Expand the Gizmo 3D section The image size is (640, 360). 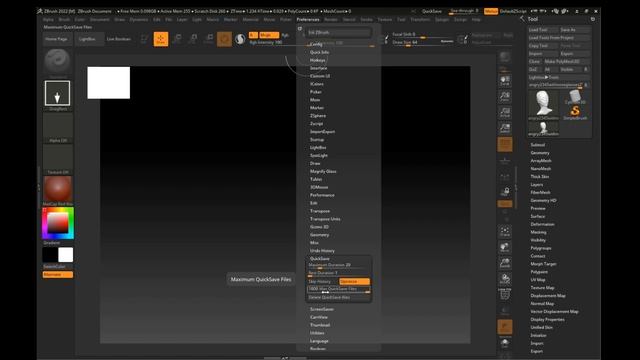pyautogui.click(x=319, y=227)
